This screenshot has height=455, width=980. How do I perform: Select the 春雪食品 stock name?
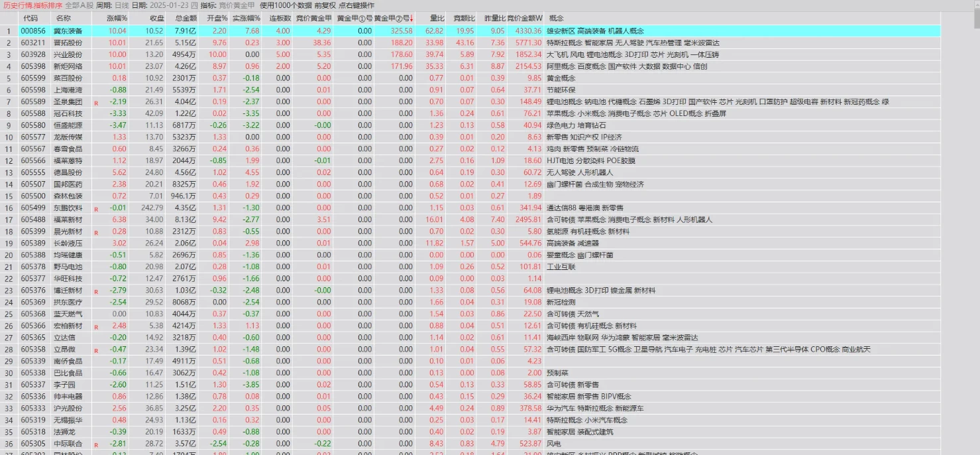(x=68, y=149)
